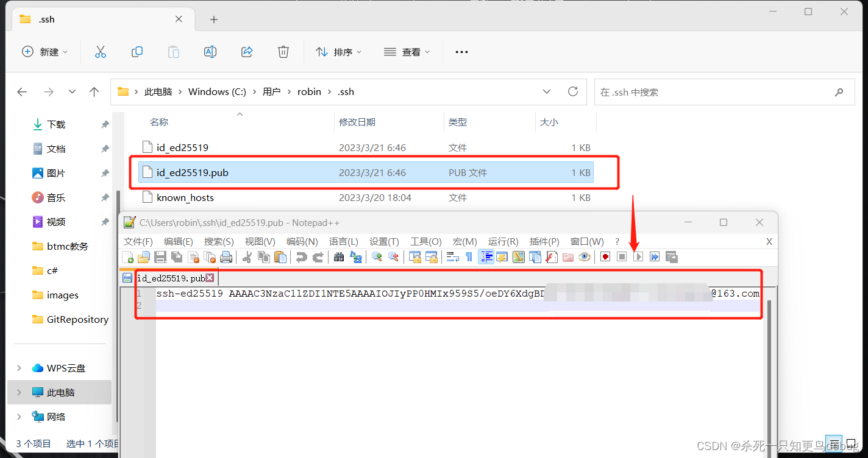
Task: Zoom in with Notepad++ magnifier icon
Action: pyautogui.click(x=377, y=257)
